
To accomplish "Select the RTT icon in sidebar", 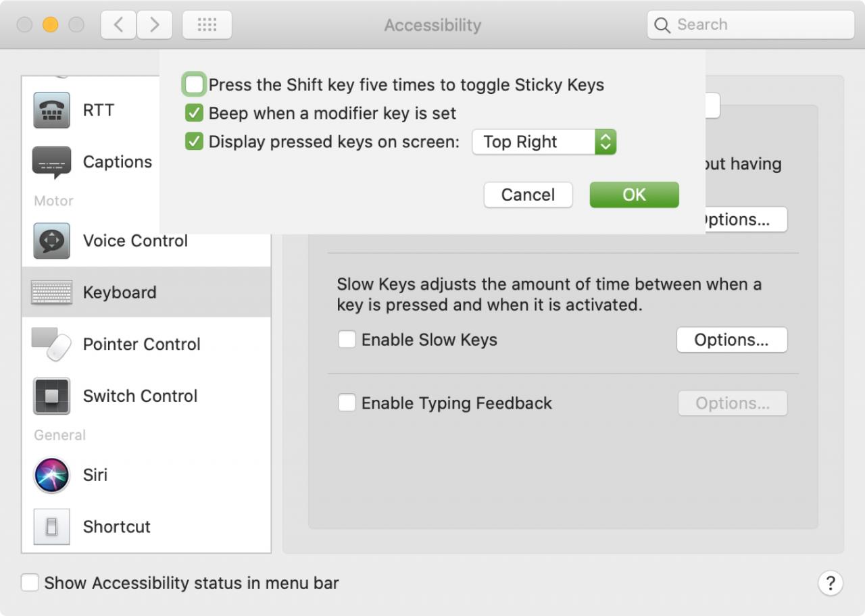I will coord(51,111).
